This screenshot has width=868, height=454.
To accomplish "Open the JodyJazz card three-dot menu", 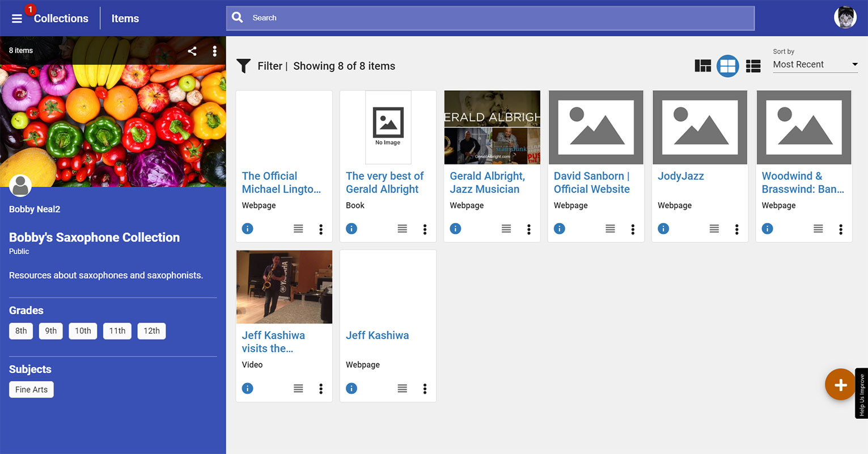I will (736, 229).
